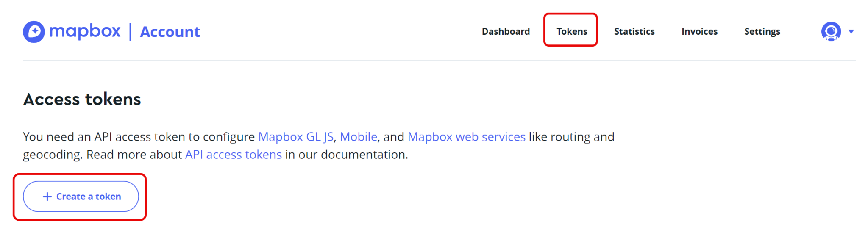This screenshot has height=227, width=868.
Task: Click the plus icon in Create a token
Action: point(47,197)
